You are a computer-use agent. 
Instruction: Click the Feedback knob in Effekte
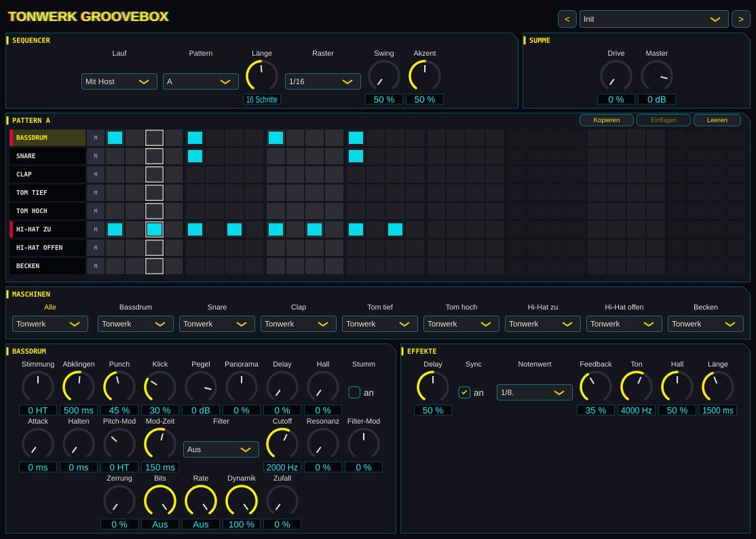coord(595,387)
